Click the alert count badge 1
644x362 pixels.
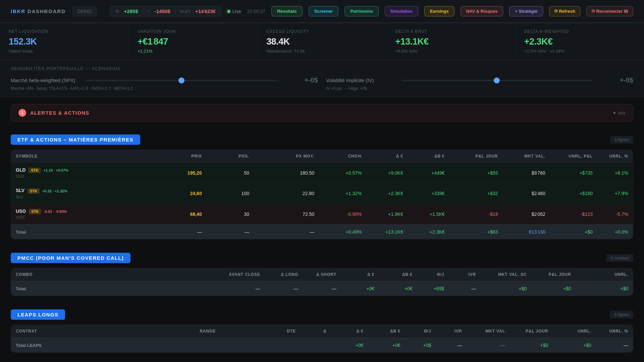(22, 113)
